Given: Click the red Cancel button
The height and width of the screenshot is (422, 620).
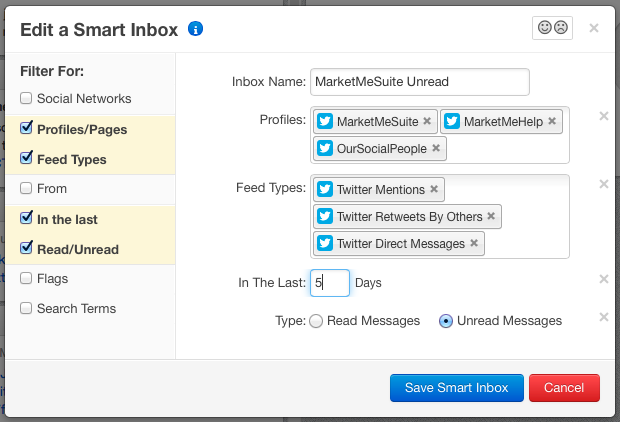Looking at the screenshot, I should [564, 388].
